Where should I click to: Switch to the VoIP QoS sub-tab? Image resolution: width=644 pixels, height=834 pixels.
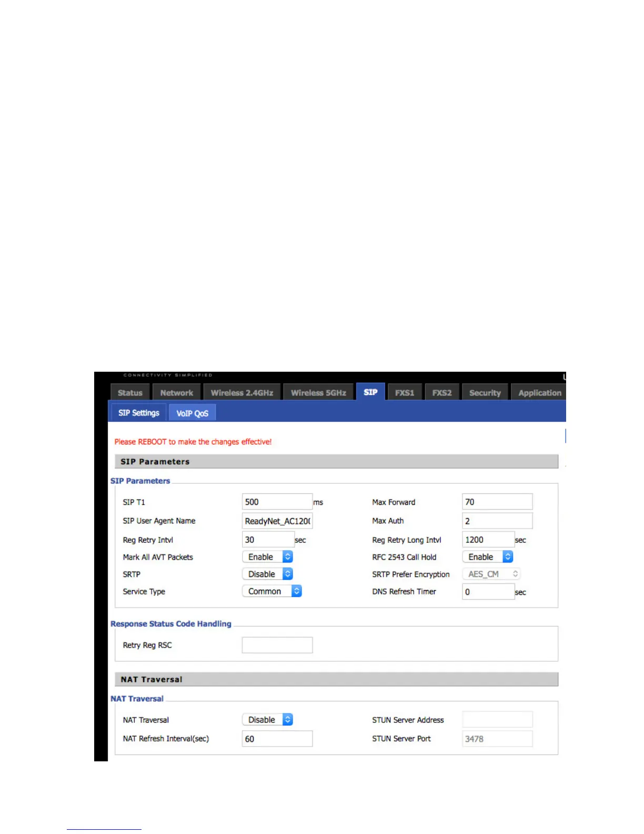pos(192,413)
